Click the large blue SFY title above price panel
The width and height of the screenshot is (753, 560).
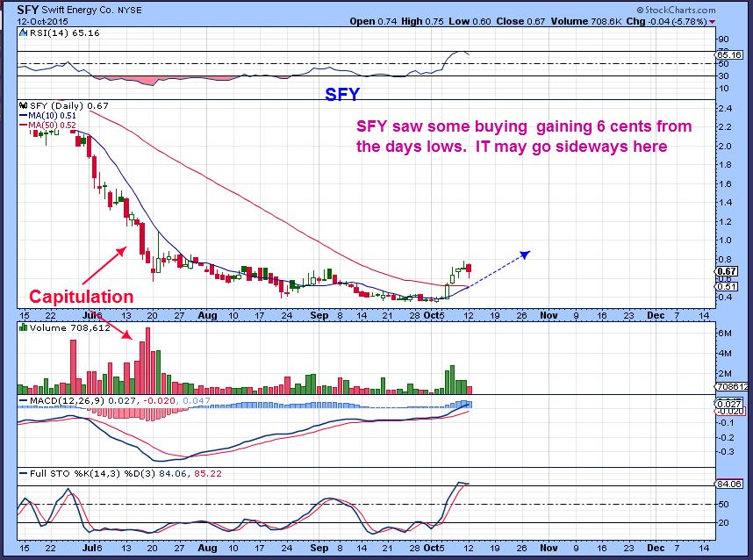pos(342,94)
